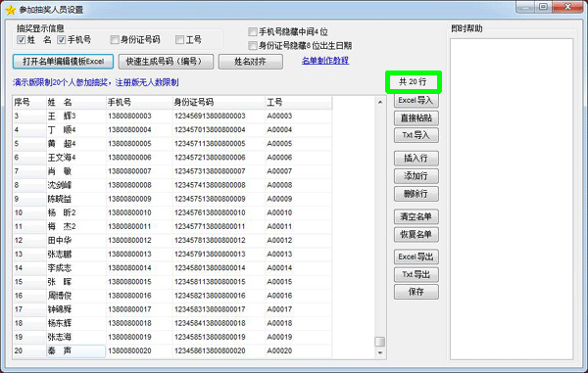Select employee number cell A00020
588x373 pixels.
299,350
